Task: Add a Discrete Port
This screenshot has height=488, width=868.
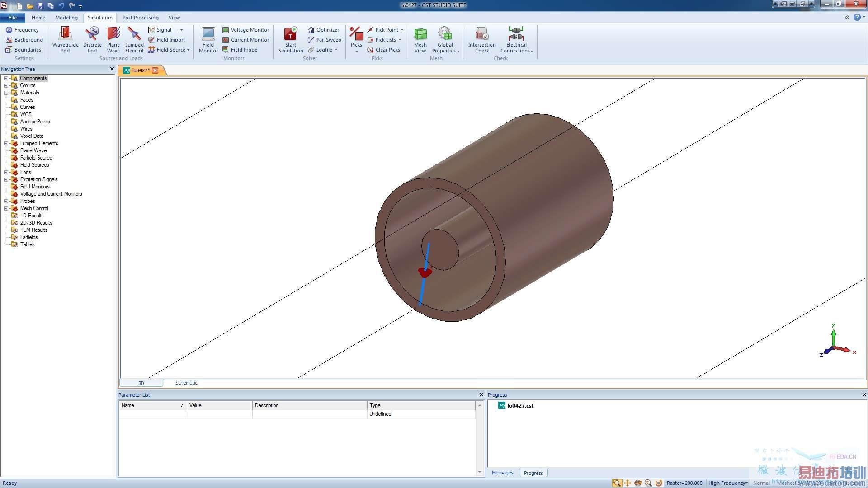Action: click(92, 40)
